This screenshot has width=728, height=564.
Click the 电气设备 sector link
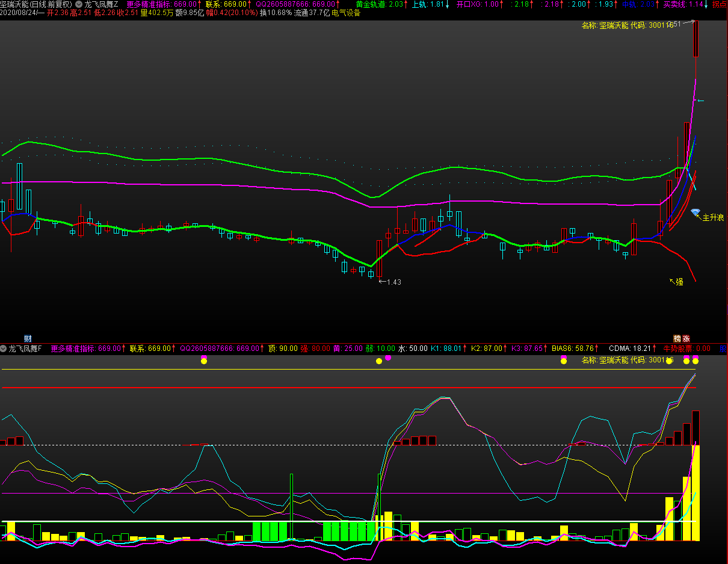pos(346,13)
